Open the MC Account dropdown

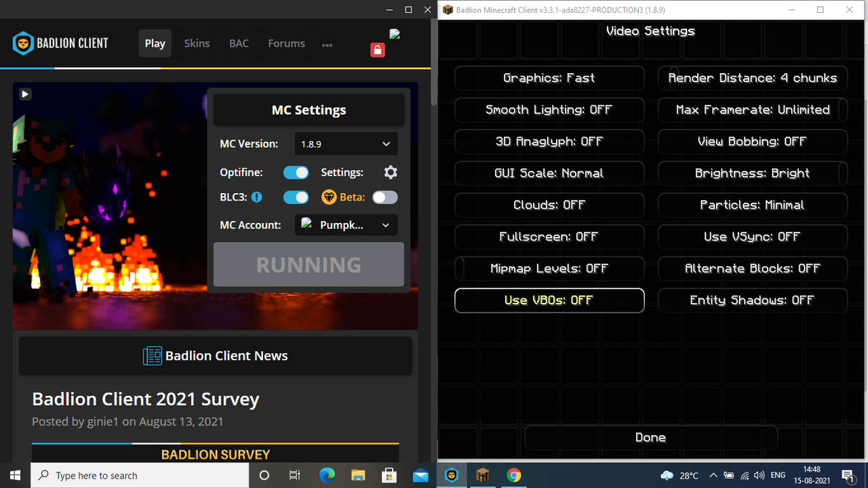coord(346,225)
